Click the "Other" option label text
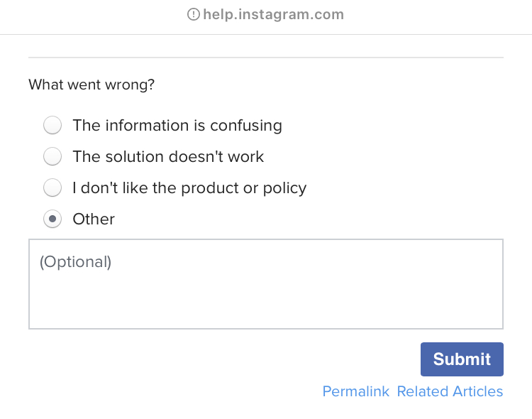Screen dimensions: 532x419 point(94,219)
